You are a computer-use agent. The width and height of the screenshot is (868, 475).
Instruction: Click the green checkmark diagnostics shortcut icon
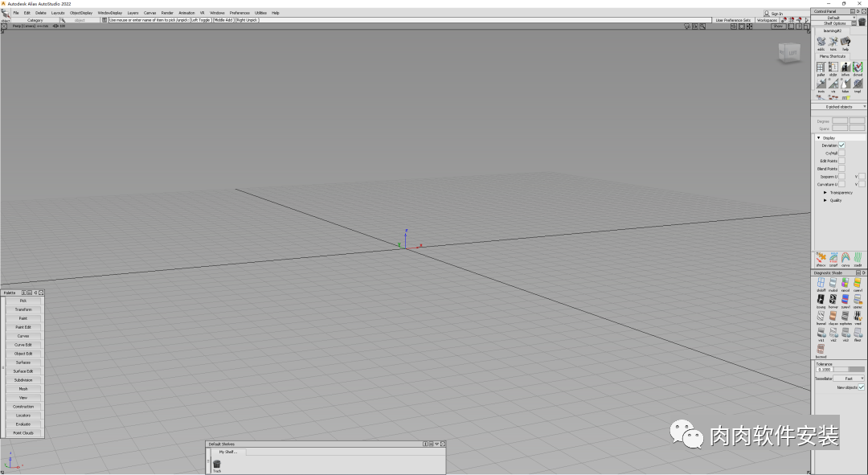pyautogui.click(x=858, y=67)
